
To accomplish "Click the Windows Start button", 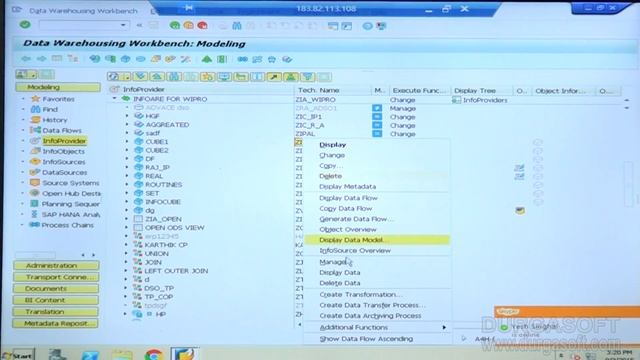I will tap(18, 356).
